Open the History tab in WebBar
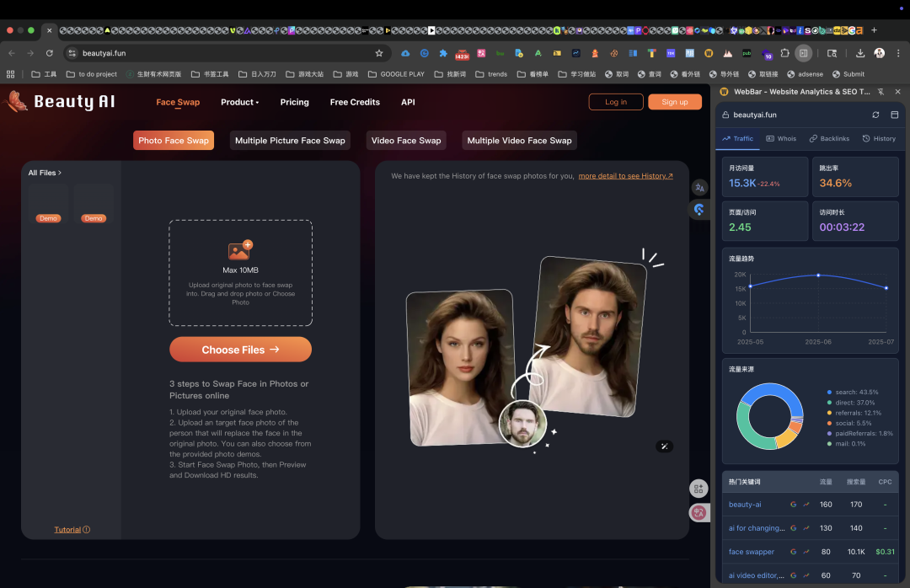The image size is (910, 588). point(879,139)
